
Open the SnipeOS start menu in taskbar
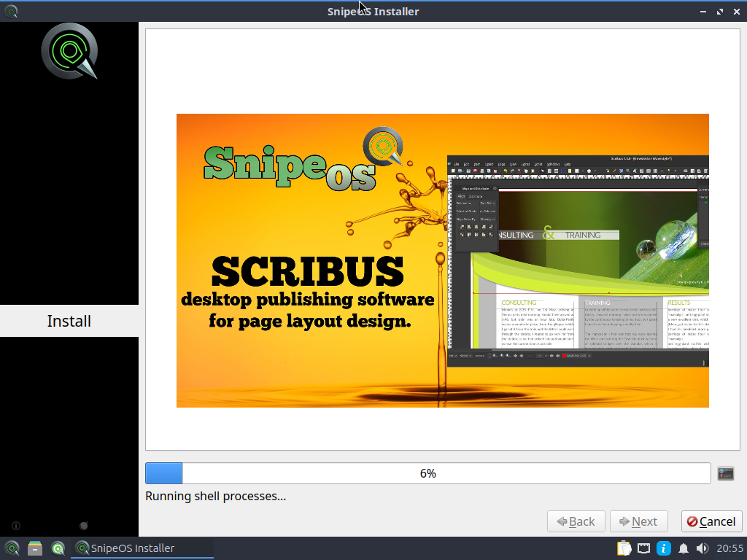tap(12, 548)
